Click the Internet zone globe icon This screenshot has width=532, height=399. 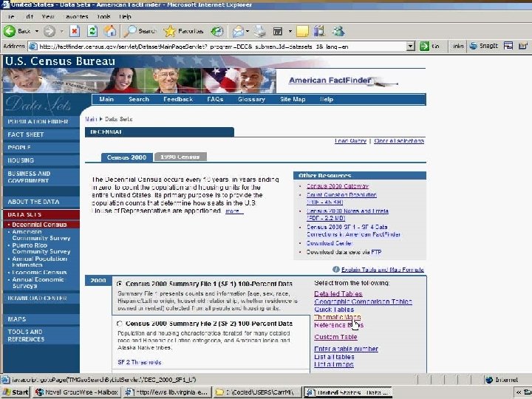[x=489, y=380]
